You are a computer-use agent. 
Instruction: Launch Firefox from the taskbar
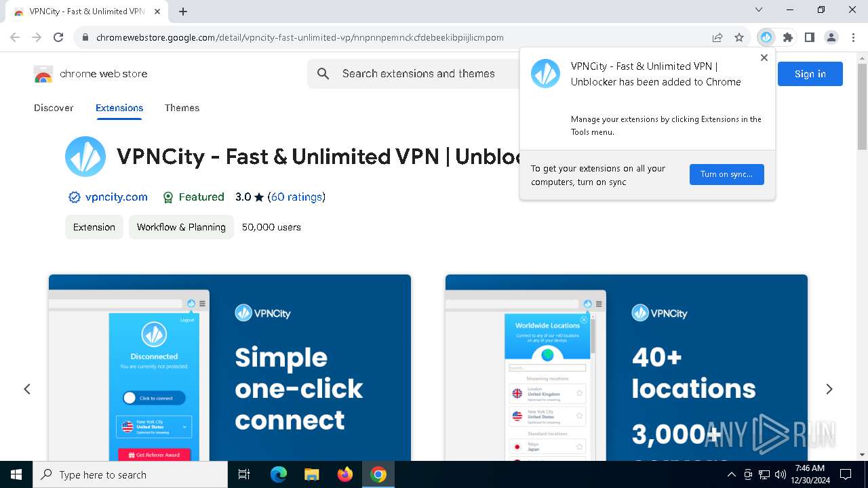(345, 474)
